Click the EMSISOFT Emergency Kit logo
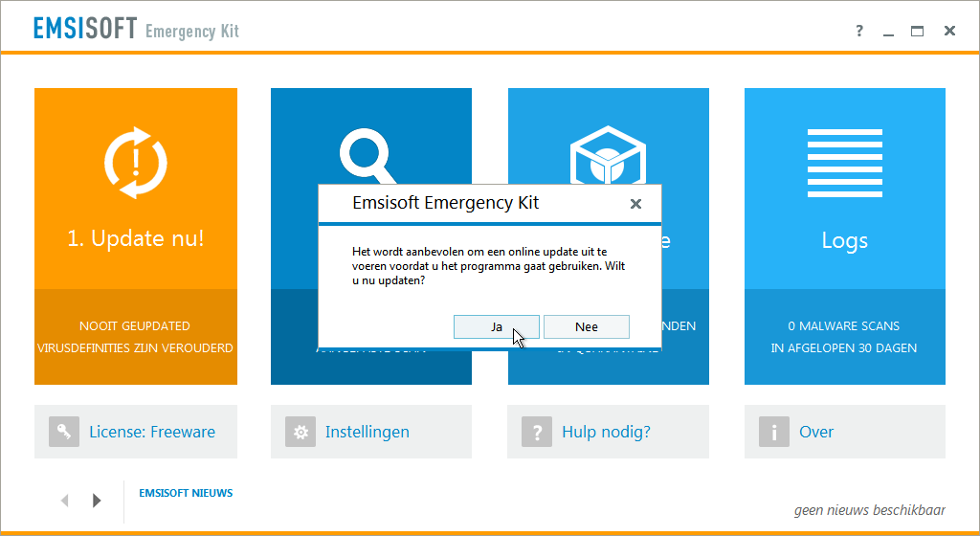Screen dimensions: 980x536 136,29
